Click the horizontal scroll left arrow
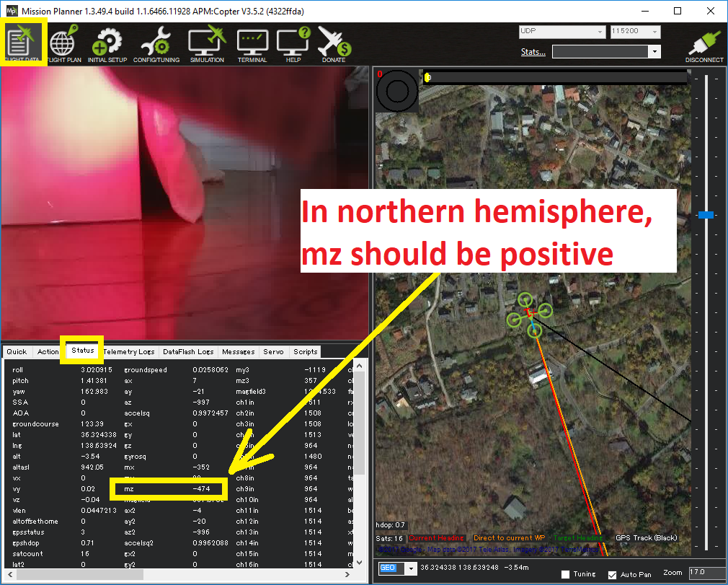728x585 pixels. pos(10,574)
